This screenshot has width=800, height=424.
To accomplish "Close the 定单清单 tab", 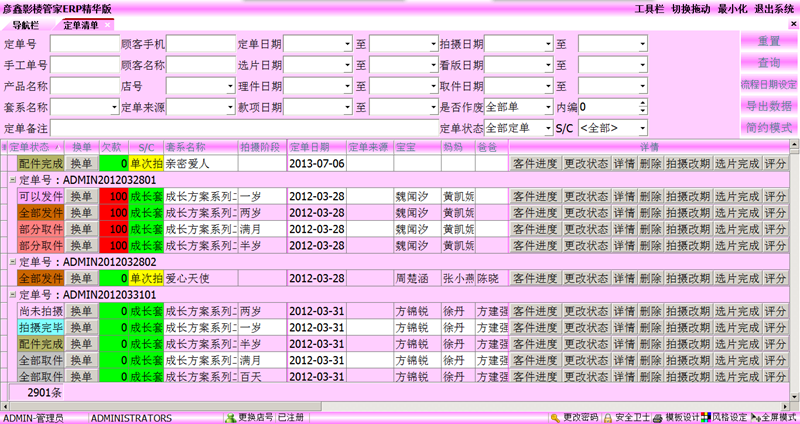I will point(107,24).
